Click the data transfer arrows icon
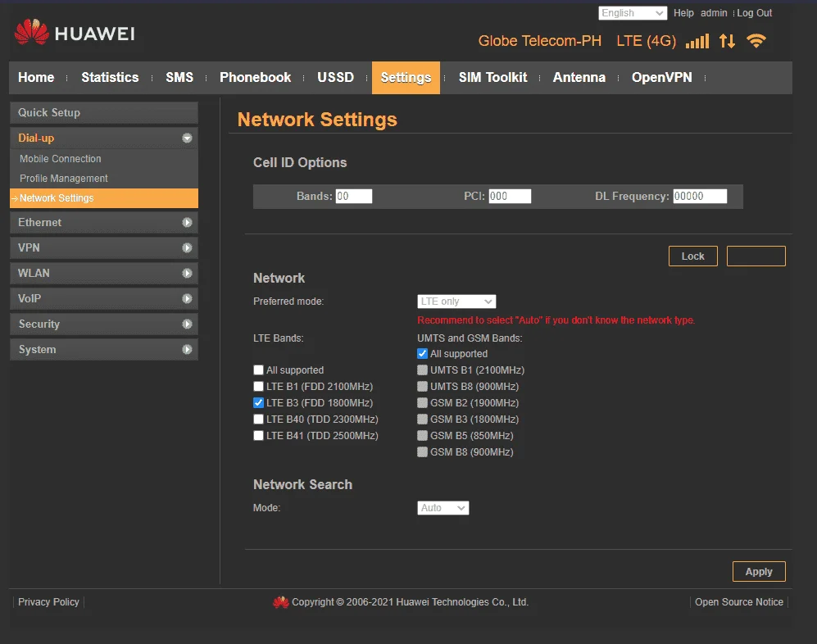Screen dimensions: 817x644 [x=727, y=41]
